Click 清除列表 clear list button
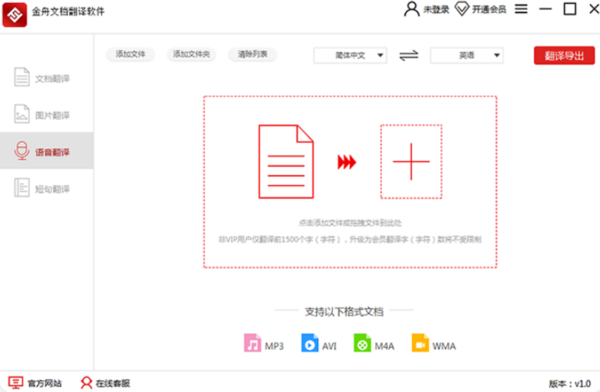 click(x=253, y=54)
